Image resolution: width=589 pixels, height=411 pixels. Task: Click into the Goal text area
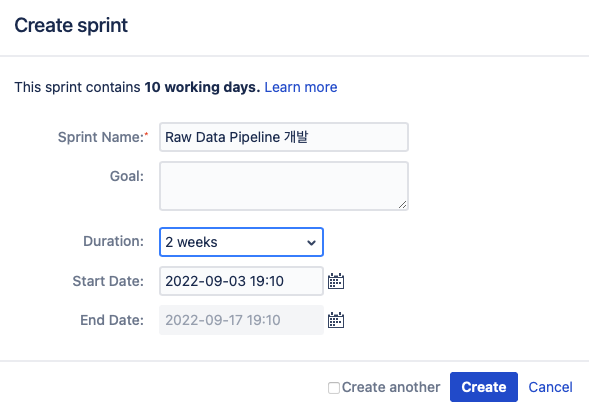point(284,186)
